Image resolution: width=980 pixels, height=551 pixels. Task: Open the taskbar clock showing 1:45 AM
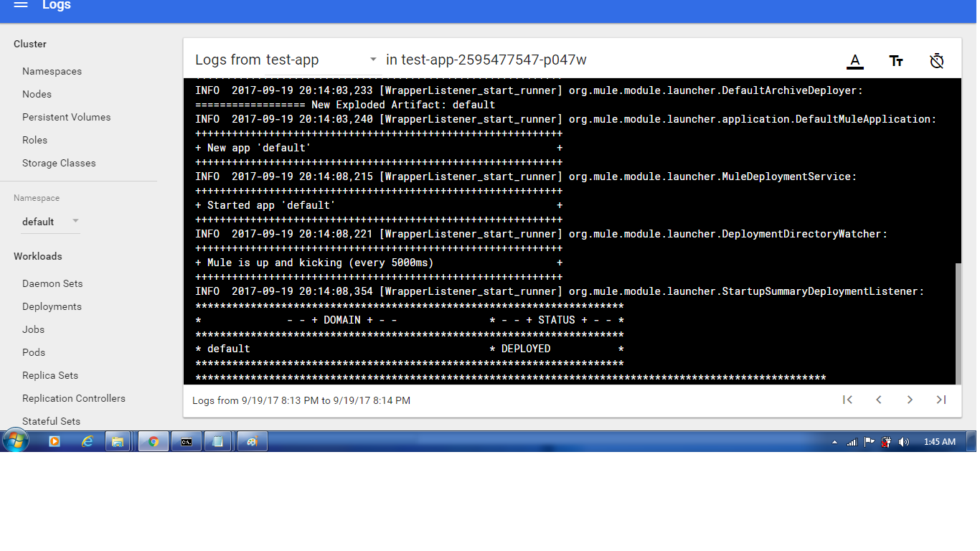[x=940, y=442]
